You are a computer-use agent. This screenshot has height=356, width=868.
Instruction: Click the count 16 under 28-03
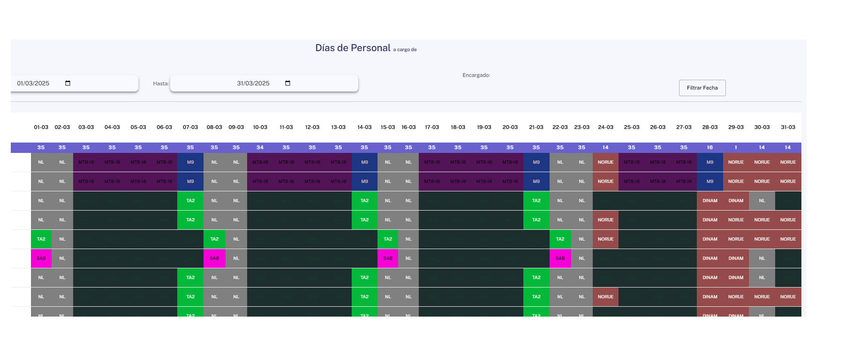coord(709,147)
